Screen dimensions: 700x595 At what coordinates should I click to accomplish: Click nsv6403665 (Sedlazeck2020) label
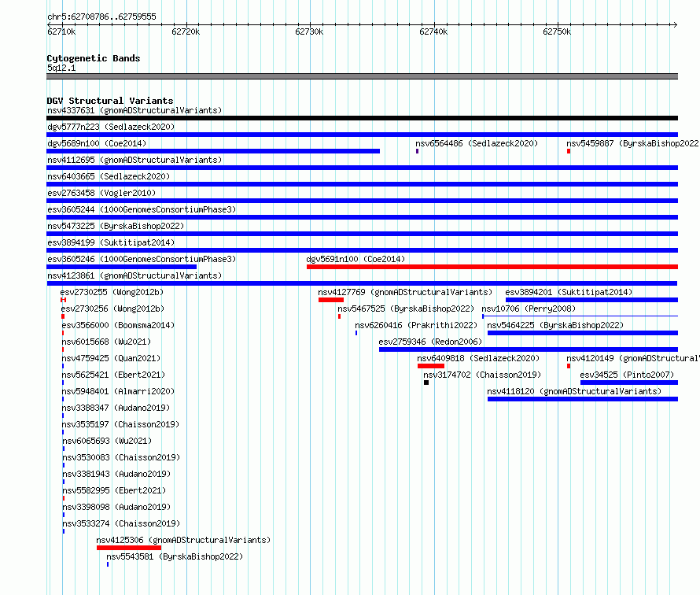pyautogui.click(x=109, y=176)
